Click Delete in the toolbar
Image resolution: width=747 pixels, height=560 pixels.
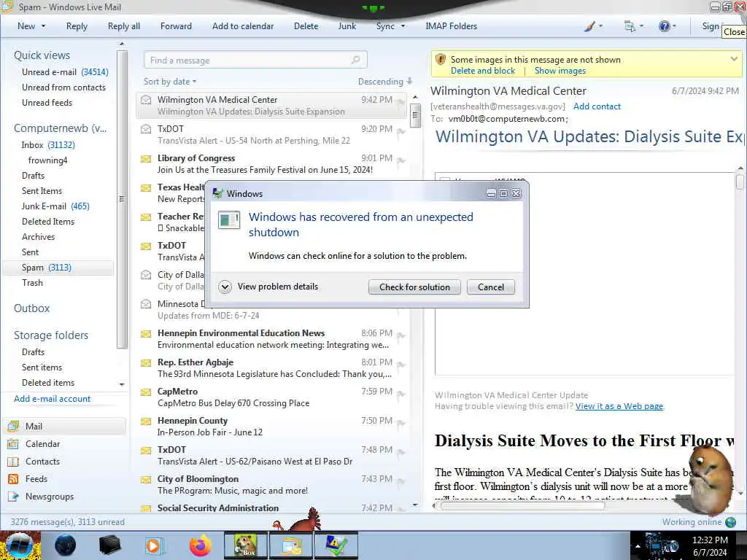306,26
